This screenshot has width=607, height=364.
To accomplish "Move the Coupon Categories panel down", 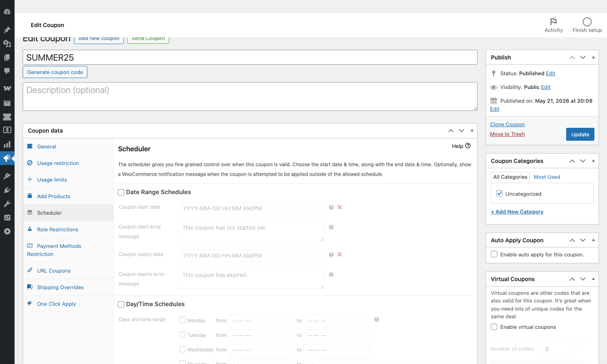I will [x=583, y=161].
